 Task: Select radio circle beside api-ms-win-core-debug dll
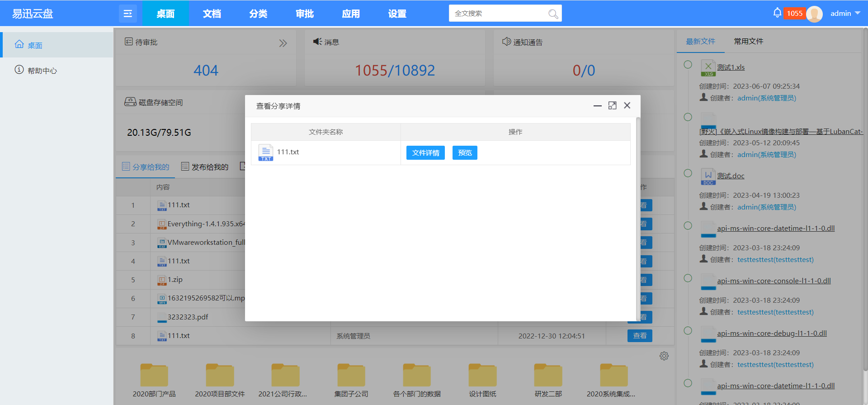[688, 331]
